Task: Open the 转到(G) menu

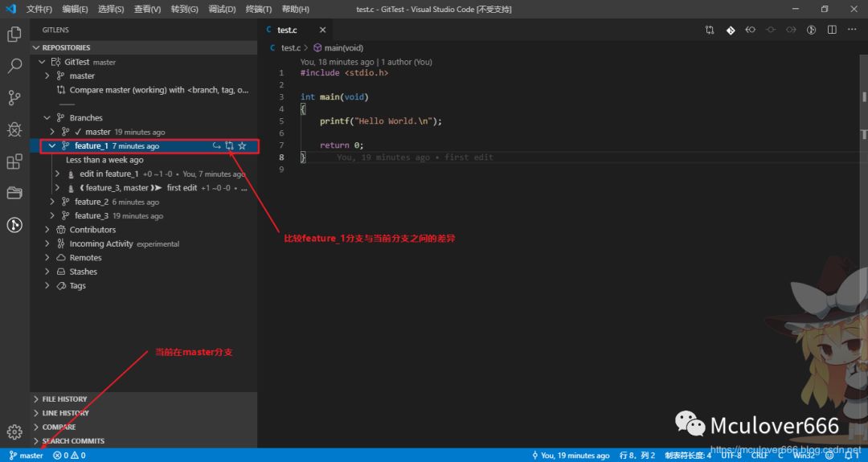Action: coord(184,9)
